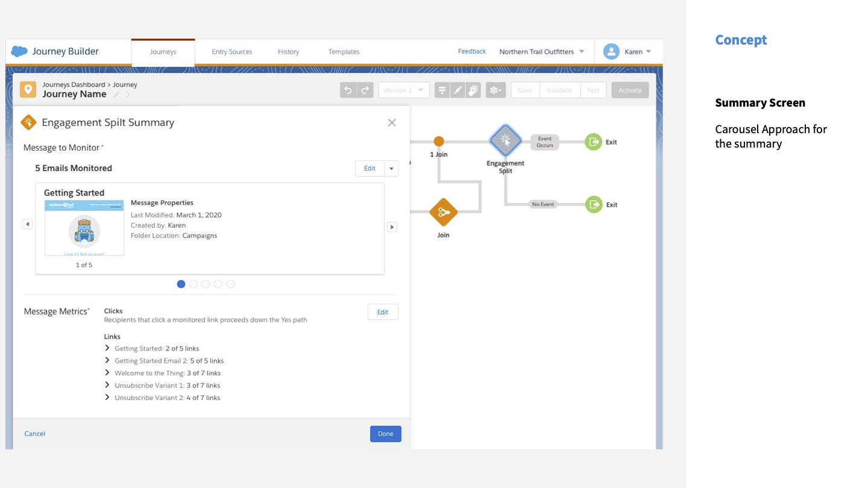Expand Welcome to the Thing links

tap(107, 373)
